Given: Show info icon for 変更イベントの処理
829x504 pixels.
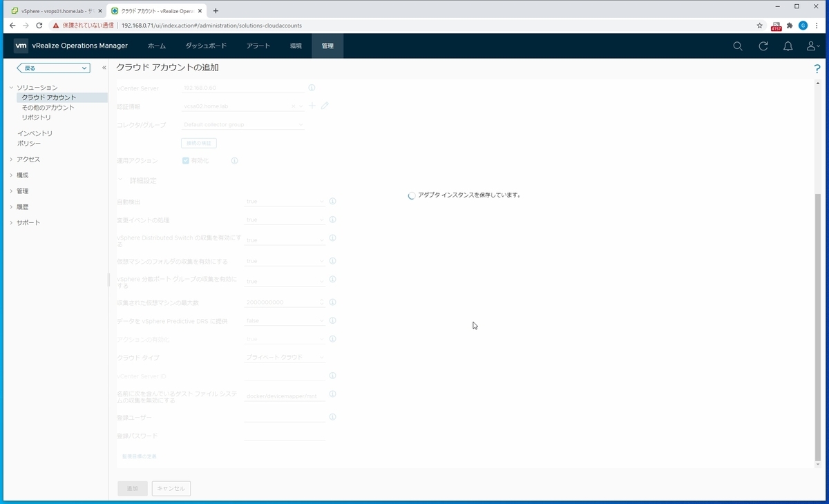Looking at the screenshot, I should 332,220.
